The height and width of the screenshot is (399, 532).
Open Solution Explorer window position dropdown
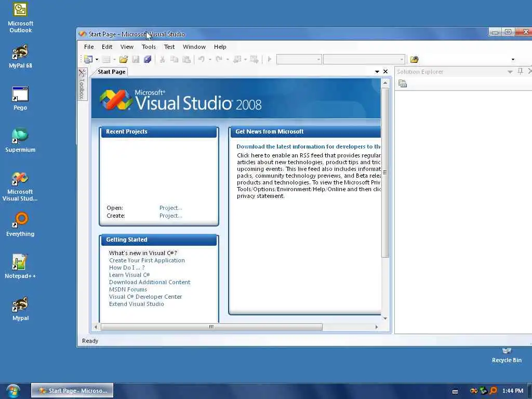pyautogui.click(x=510, y=72)
